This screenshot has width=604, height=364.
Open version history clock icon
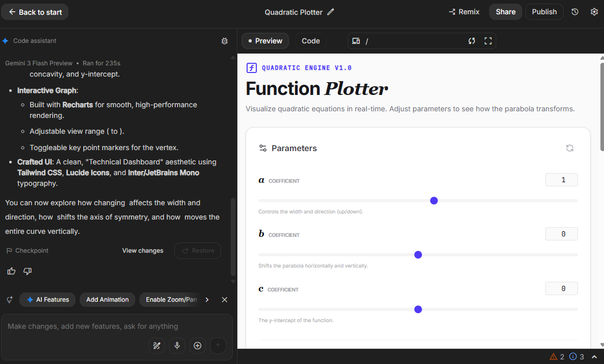[575, 12]
